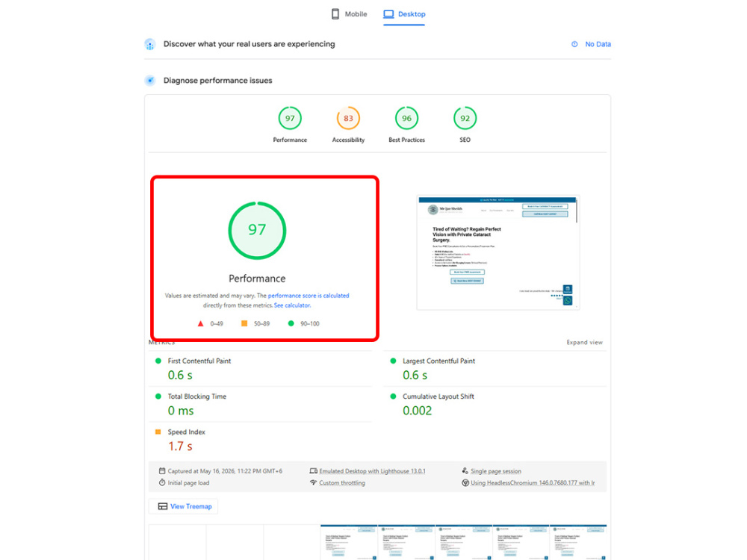747x560 pixels.
Task: Open the first filmstrip screenshot with content
Action: (x=349, y=542)
